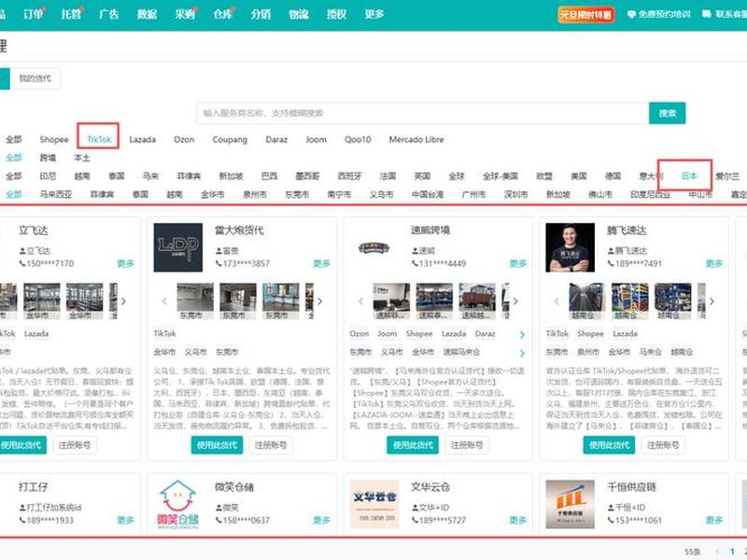747x560 pixels.
Task: Click 更多 on the 立飞达 card
Action: (x=126, y=263)
